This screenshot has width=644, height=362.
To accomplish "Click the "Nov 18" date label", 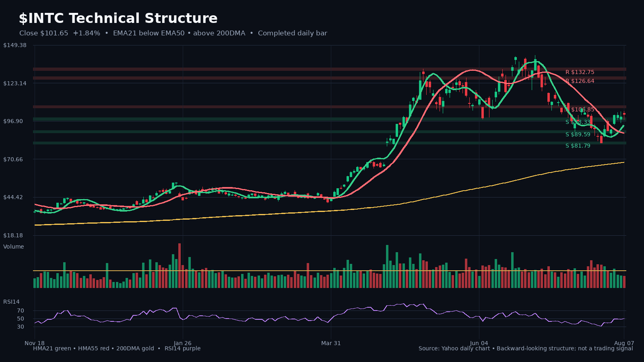I will [35, 343].
